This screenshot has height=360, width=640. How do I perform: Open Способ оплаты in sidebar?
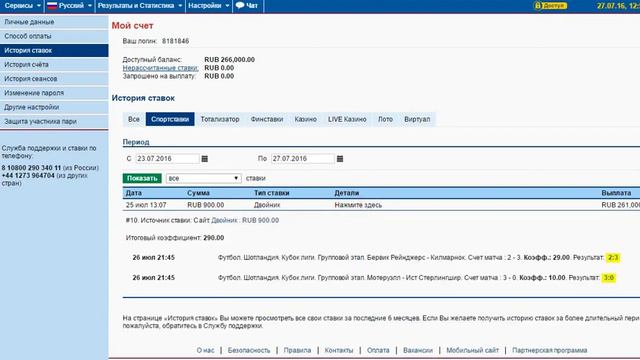point(54,36)
